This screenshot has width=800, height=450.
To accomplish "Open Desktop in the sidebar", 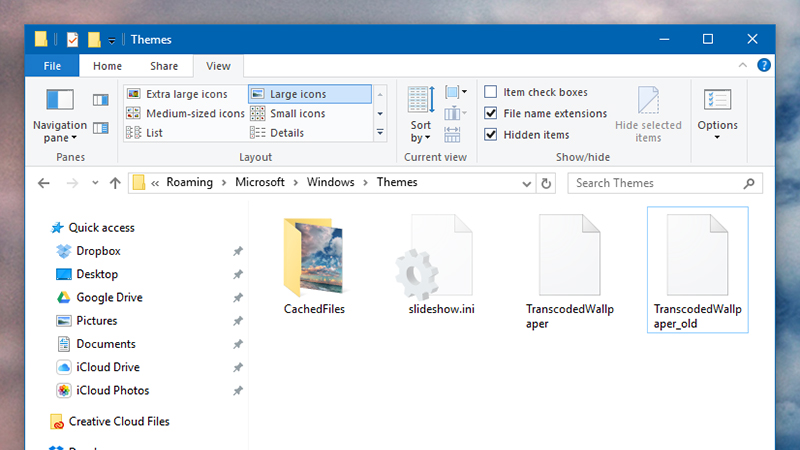I will (x=87, y=274).
